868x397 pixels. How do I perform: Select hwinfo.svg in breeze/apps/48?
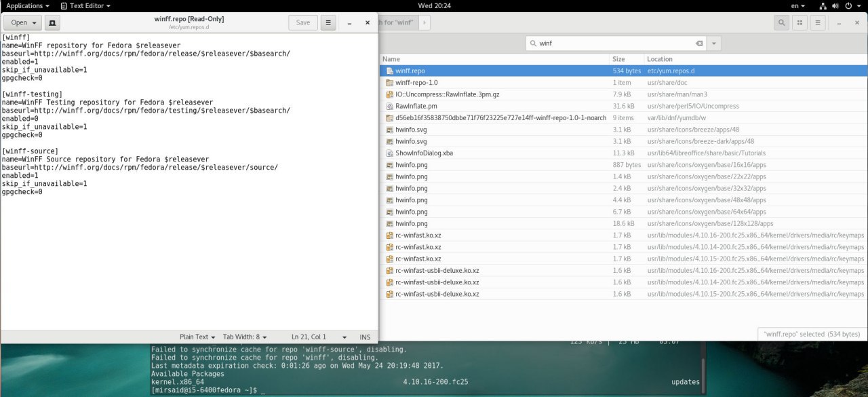click(623, 130)
